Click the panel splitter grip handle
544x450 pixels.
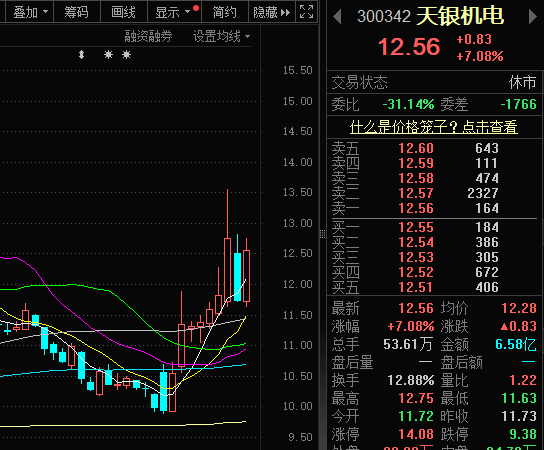[x=322, y=234]
